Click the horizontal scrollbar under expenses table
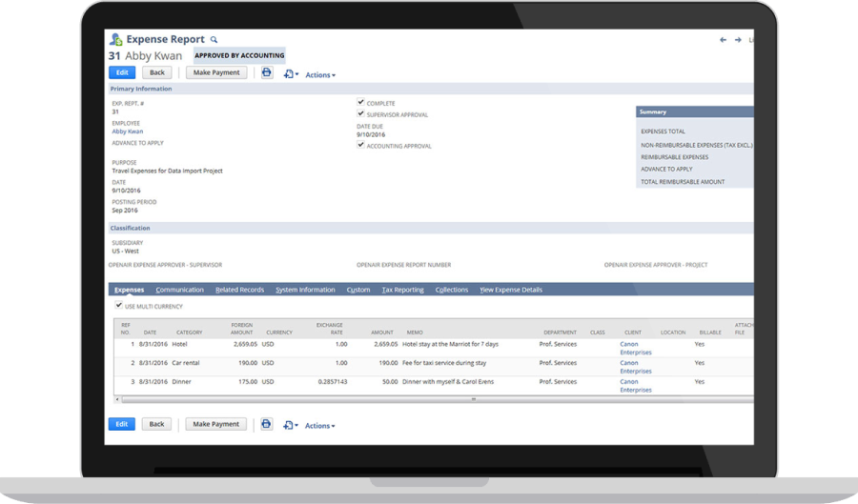858x504 pixels. (x=438, y=399)
